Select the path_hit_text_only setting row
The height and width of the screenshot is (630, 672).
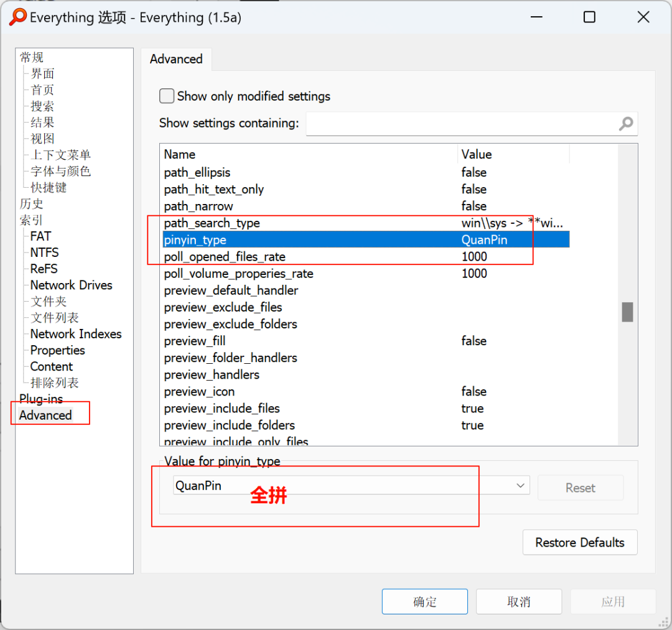pyautogui.click(x=366, y=189)
